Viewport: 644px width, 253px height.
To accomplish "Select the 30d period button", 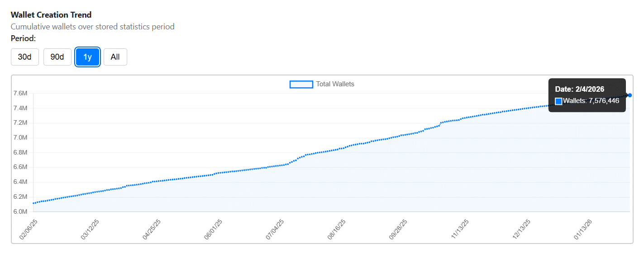I will tap(25, 57).
